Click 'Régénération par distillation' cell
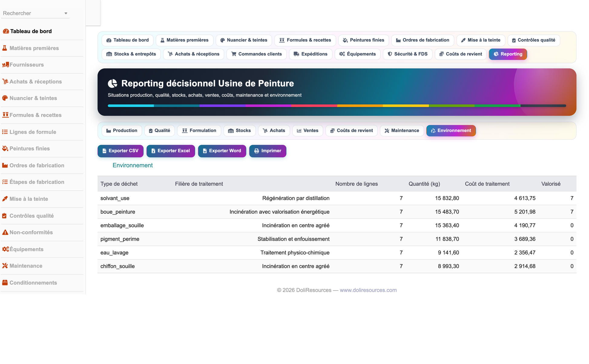The image size is (589, 364). (x=296, y=198)
